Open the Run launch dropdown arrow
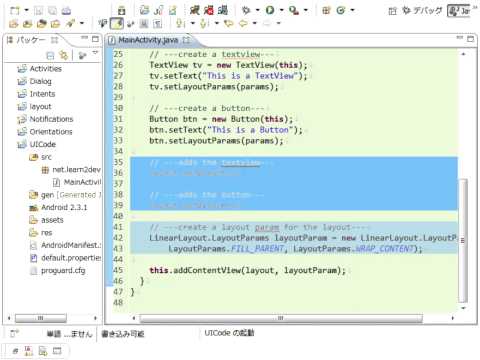This screenshot has width=480, height=360. coord(282,11)
